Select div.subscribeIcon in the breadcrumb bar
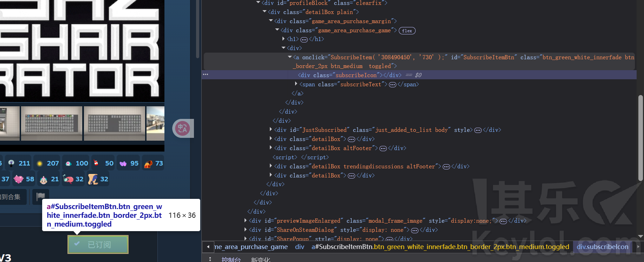The width and height of the screenshot is (644, 262). click(602, 247)
